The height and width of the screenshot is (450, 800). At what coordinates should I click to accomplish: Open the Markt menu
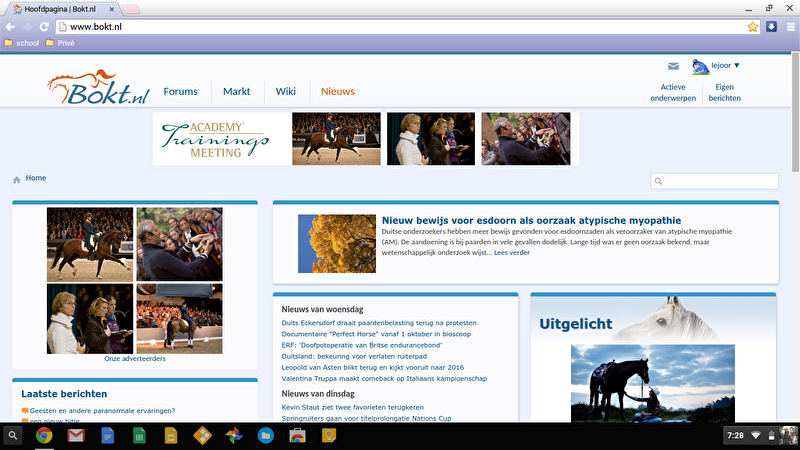coord(236,91)
